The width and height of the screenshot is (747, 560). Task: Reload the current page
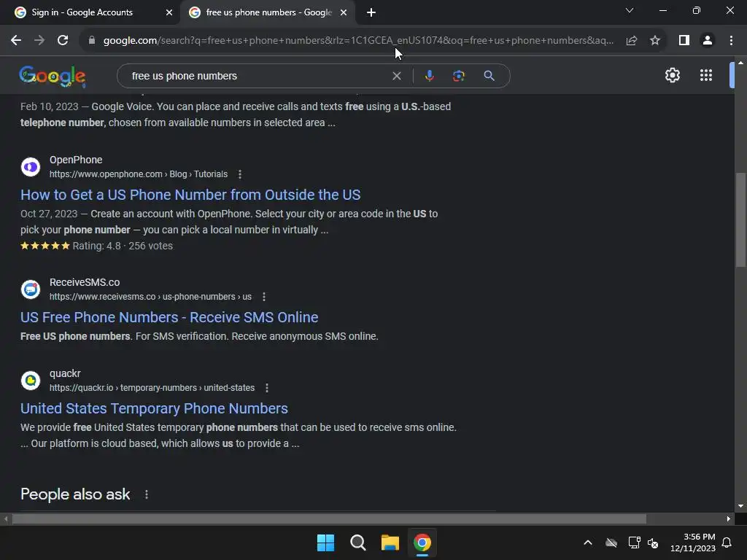(63, 41)
